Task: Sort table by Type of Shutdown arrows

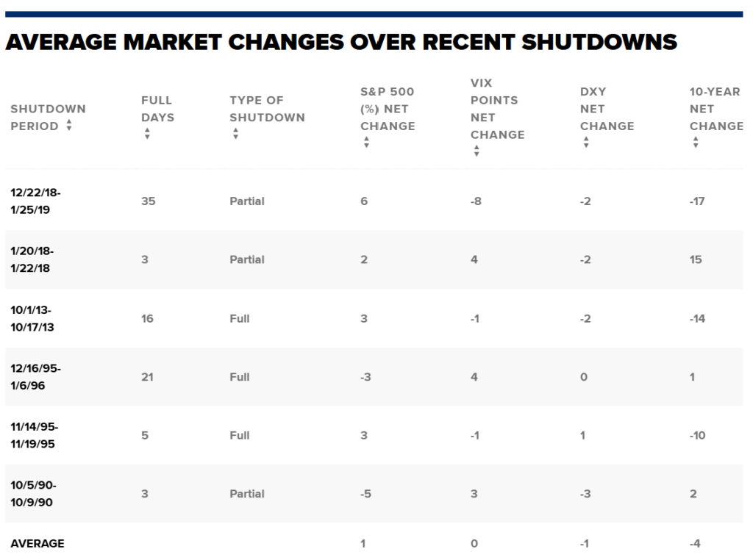Action: [235, 134]
